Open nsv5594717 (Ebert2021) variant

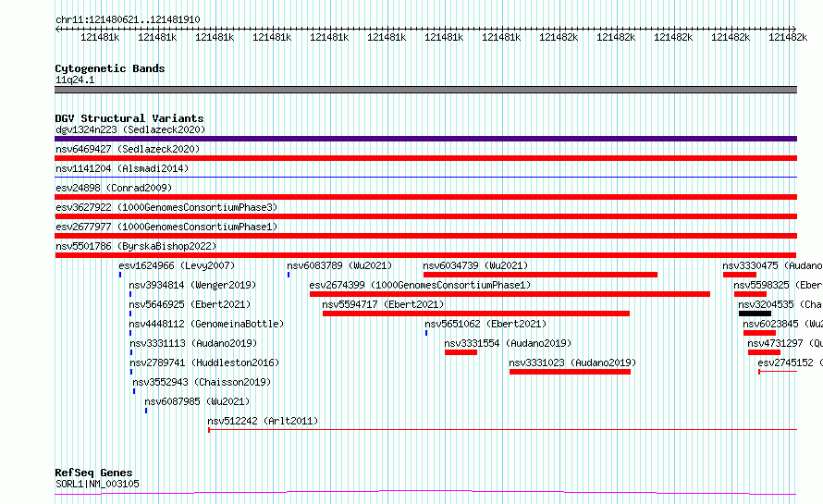tap(383, 304)
